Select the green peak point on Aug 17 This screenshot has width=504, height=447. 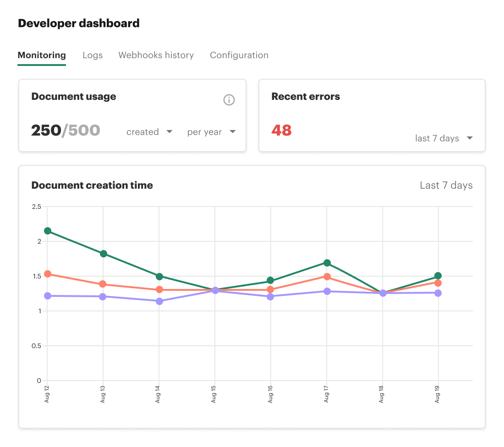327,263
